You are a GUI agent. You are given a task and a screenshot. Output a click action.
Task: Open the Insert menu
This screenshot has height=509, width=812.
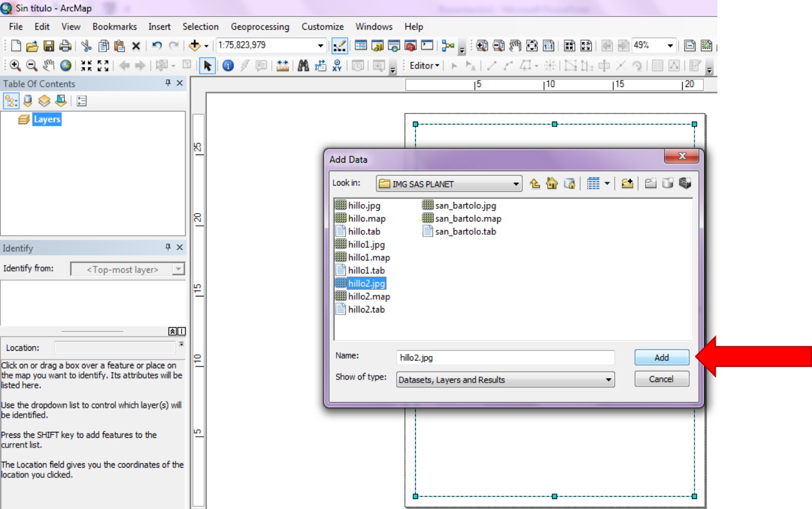(x=160, y=27)
